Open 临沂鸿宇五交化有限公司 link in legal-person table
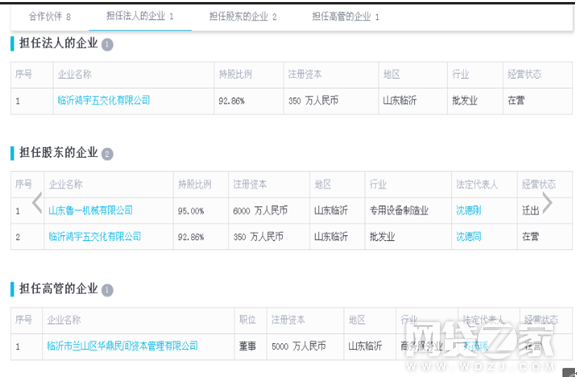 pos(104,100)
